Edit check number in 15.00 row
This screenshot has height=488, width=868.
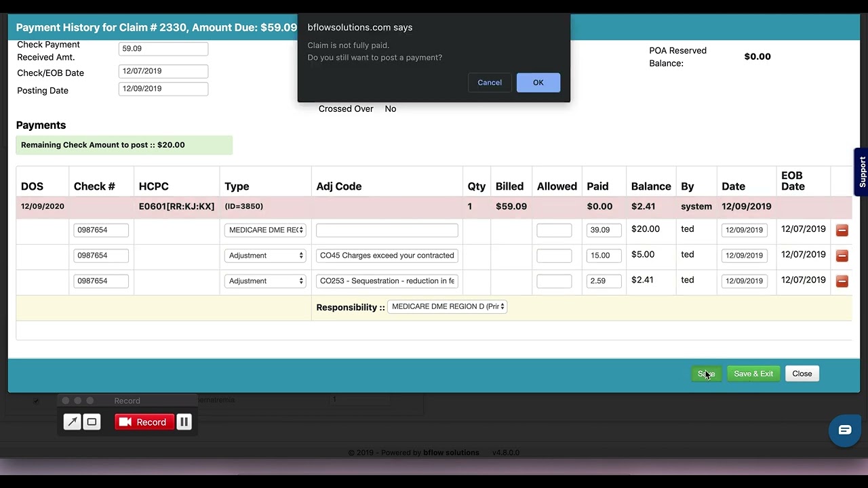[101, 256]
